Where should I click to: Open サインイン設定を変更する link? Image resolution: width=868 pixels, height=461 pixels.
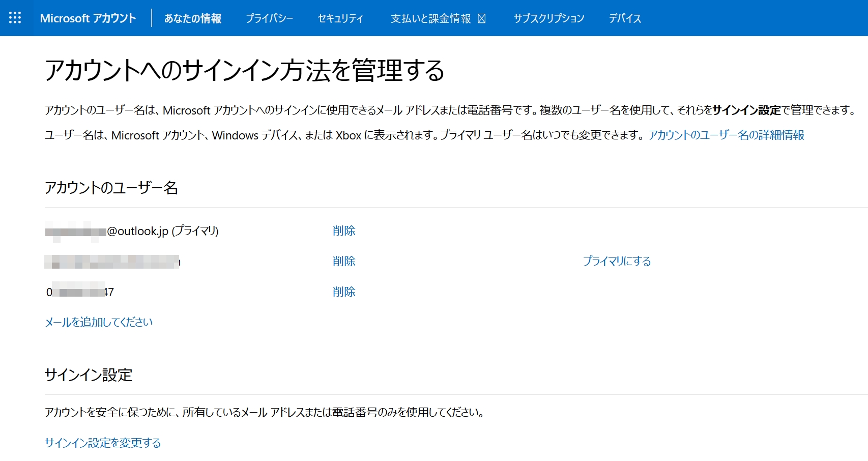pos(103,443)
